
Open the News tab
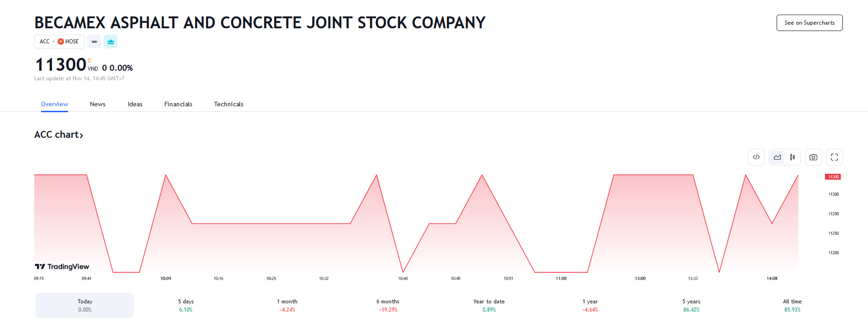click(98, 104)
